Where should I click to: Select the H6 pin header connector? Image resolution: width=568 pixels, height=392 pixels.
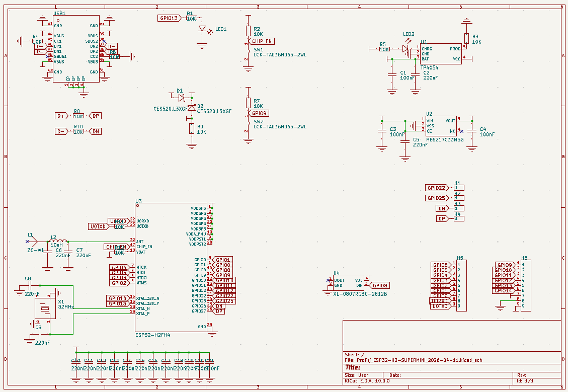pos(525,285)
